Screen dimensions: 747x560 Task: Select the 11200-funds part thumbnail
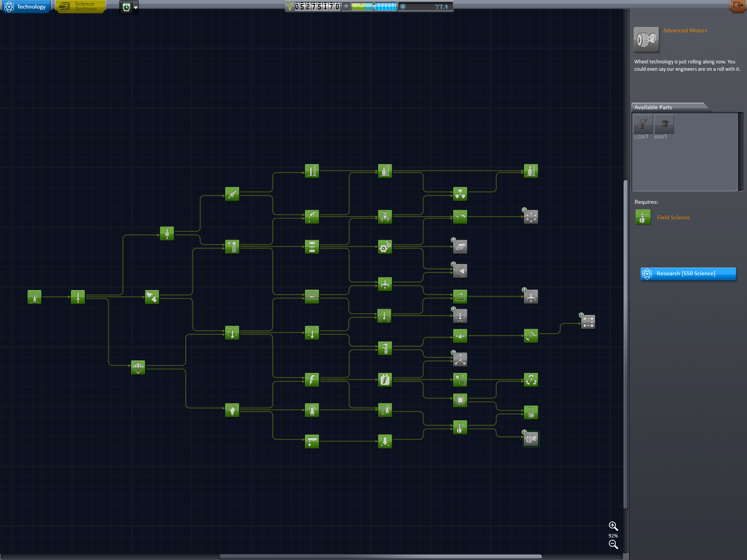click(x=643, y=124)
